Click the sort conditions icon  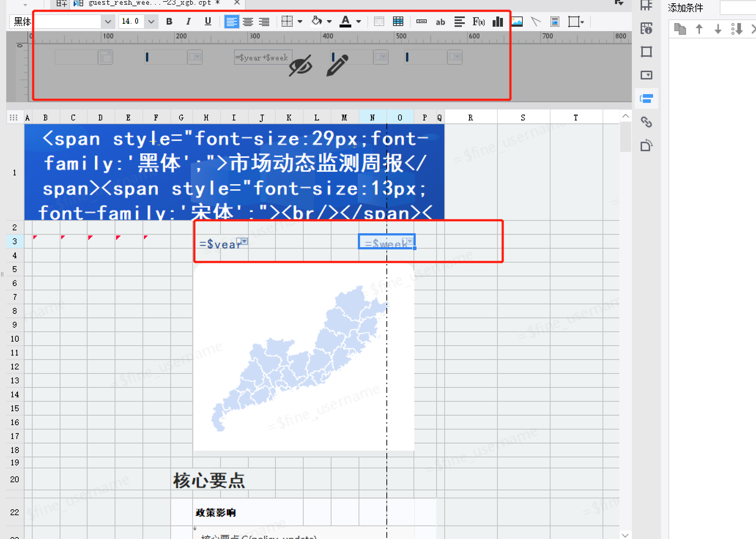tap(737, 29)
